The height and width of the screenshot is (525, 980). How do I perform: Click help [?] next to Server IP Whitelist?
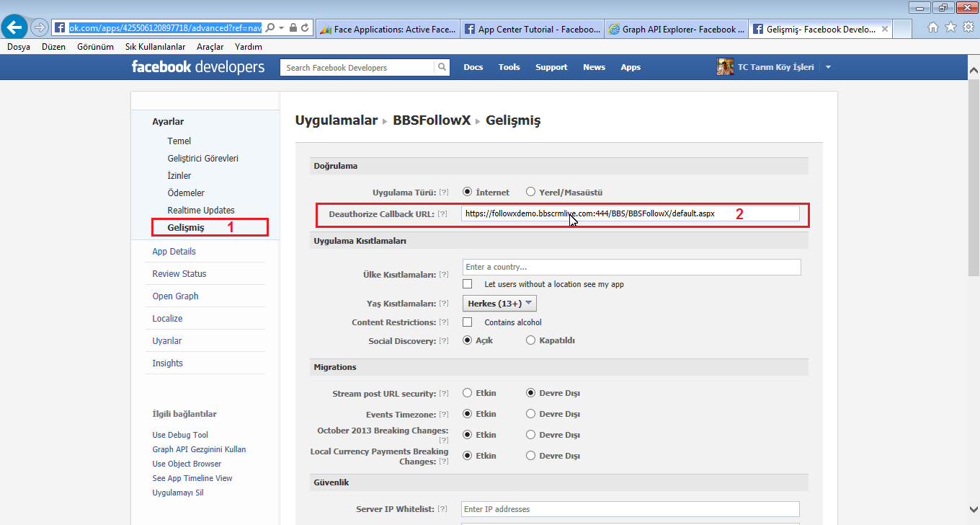click(x=442, y=509)
